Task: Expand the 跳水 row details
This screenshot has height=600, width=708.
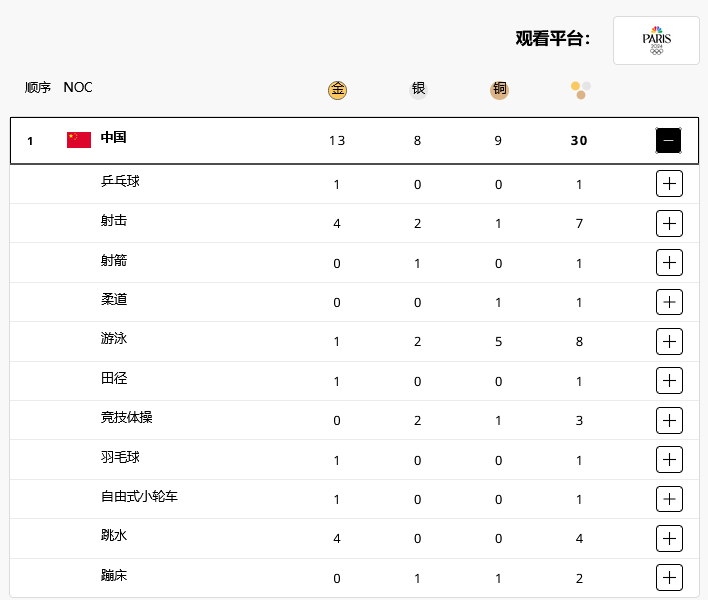Action: (x=669, y=538)
